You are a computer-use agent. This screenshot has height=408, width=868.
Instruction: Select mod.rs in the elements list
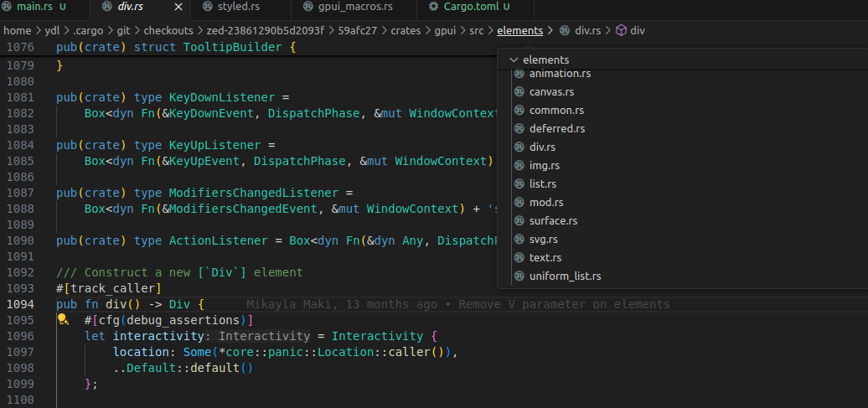click(x=546, y=203)
